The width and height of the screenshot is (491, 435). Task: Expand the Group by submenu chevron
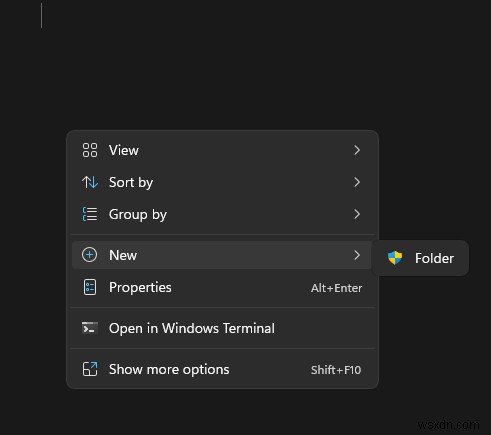pos(357,214)
